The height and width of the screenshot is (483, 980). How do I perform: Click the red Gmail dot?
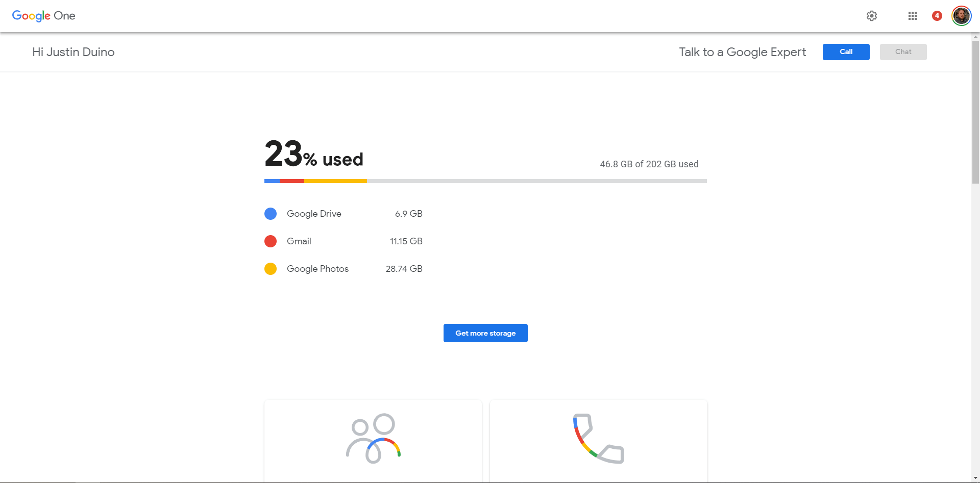tap(271, 241)
